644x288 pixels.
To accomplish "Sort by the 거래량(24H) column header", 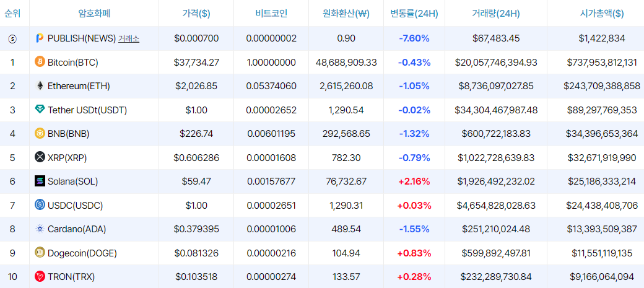I will (496, 13).
